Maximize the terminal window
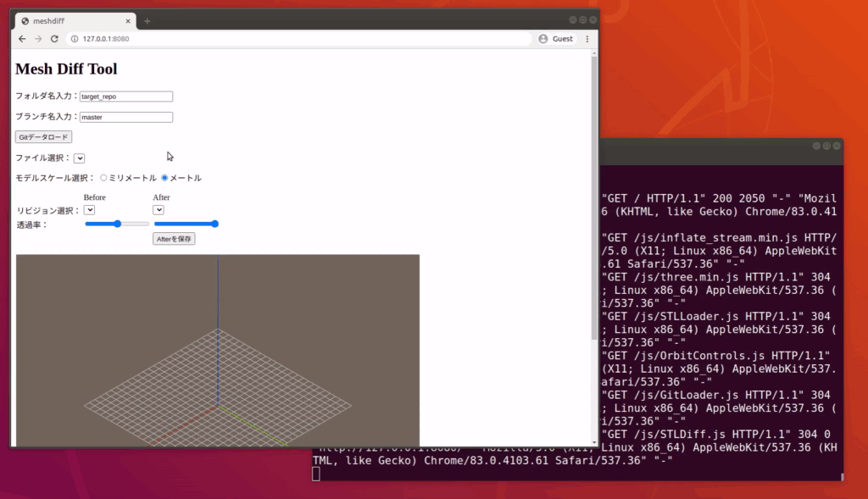Screen dimensions: 868x499 pos(826,146)
